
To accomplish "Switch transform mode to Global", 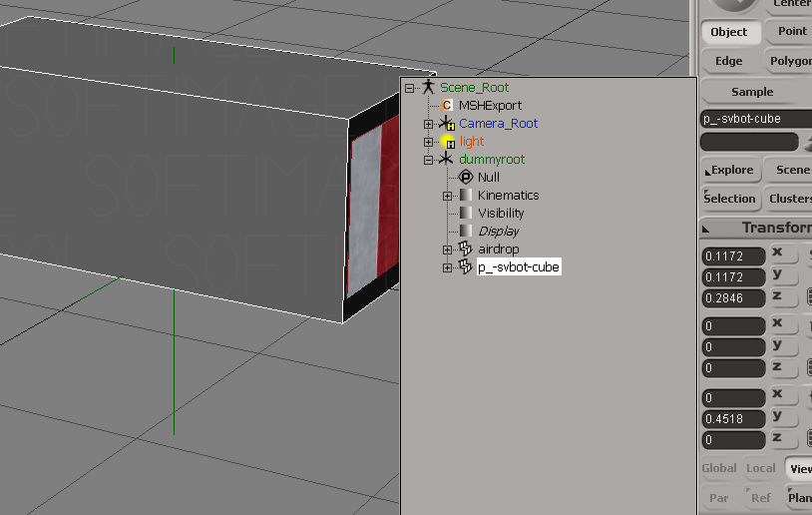I will [719, 468].
